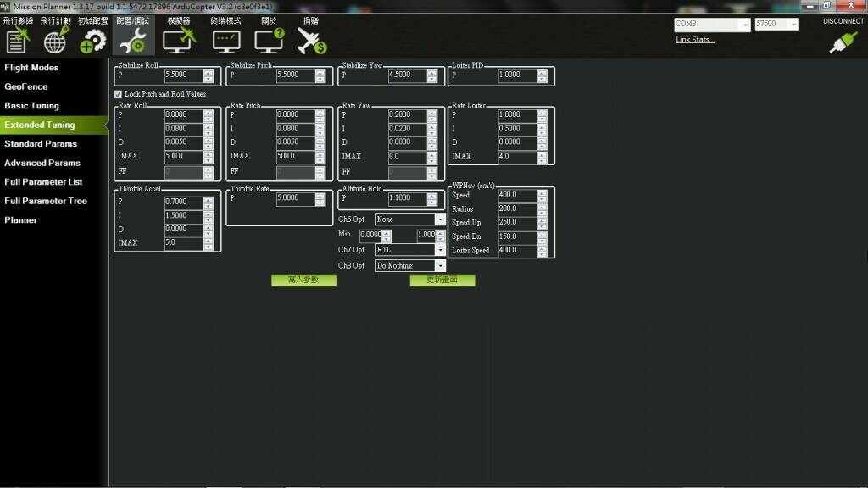Select the Config/Tuning wrench icon
The image size is (868, 488).
(x=133, y=40)
